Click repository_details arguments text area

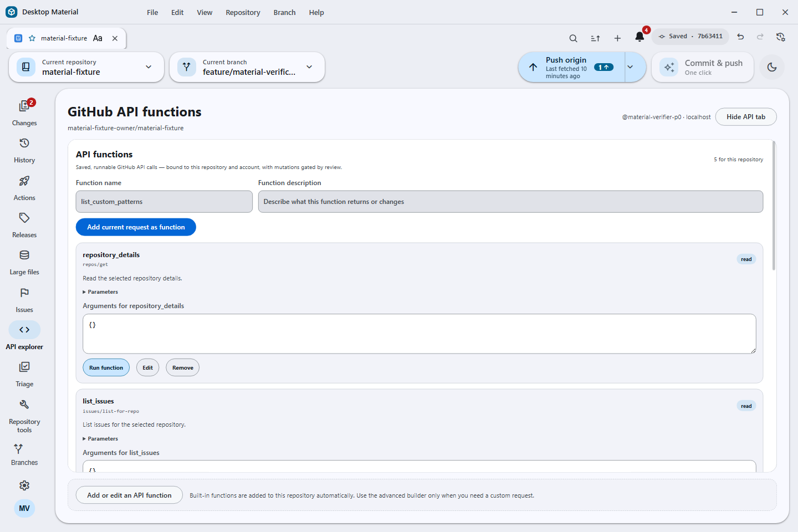pyautogui.click(x=420, y=334)
